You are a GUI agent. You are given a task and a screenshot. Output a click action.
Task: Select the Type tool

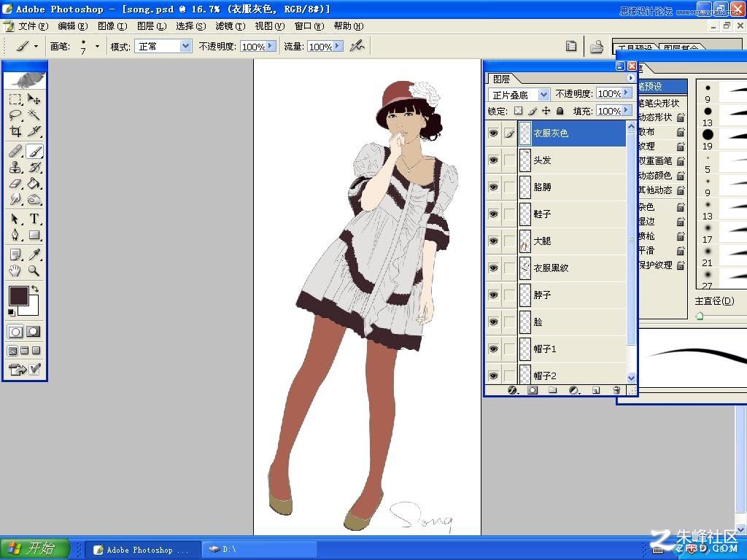pos(34,219)
